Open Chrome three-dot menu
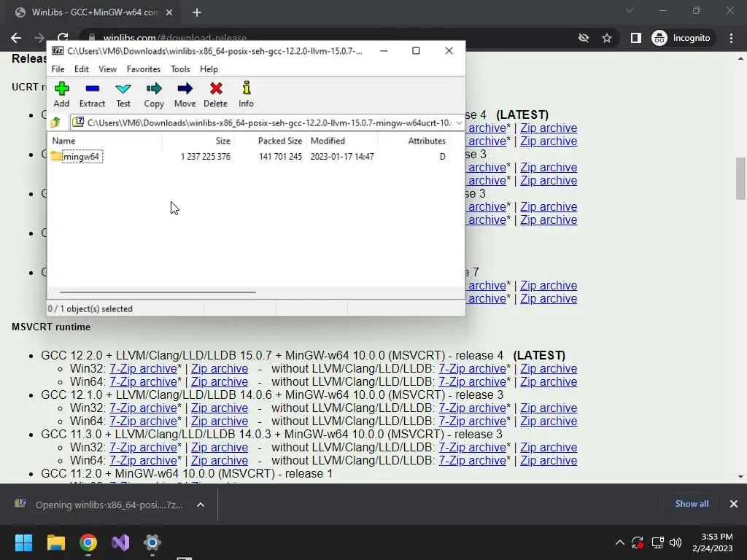The width and height of the screenshot is (747, 560). (x=731, y=38)
